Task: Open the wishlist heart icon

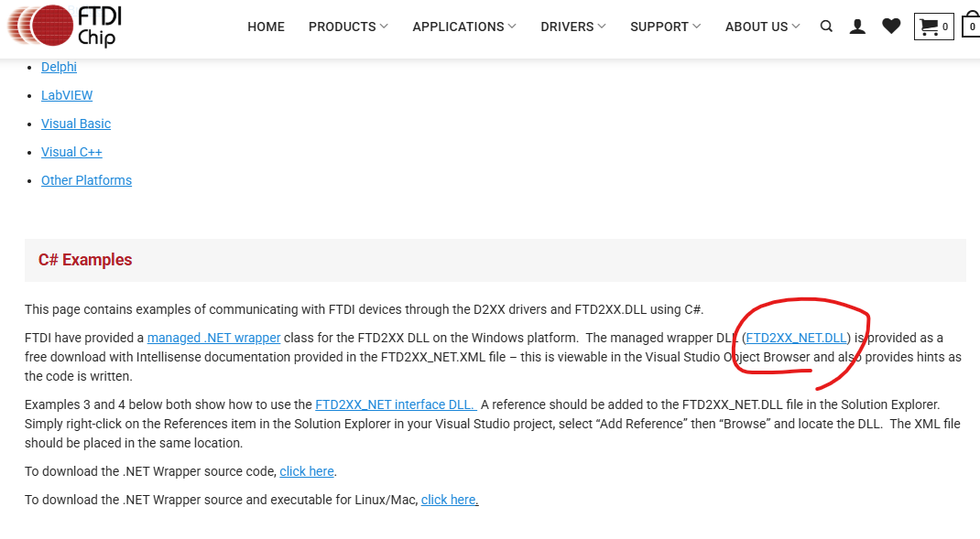Action: coord(891,27)
